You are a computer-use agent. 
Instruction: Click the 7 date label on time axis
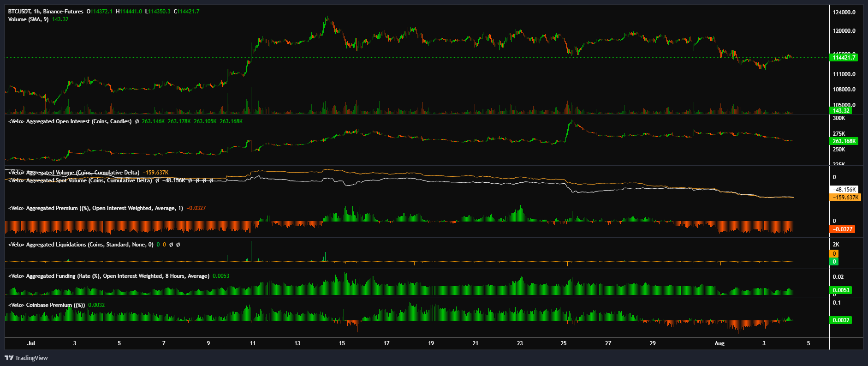[x=164, y=343]
